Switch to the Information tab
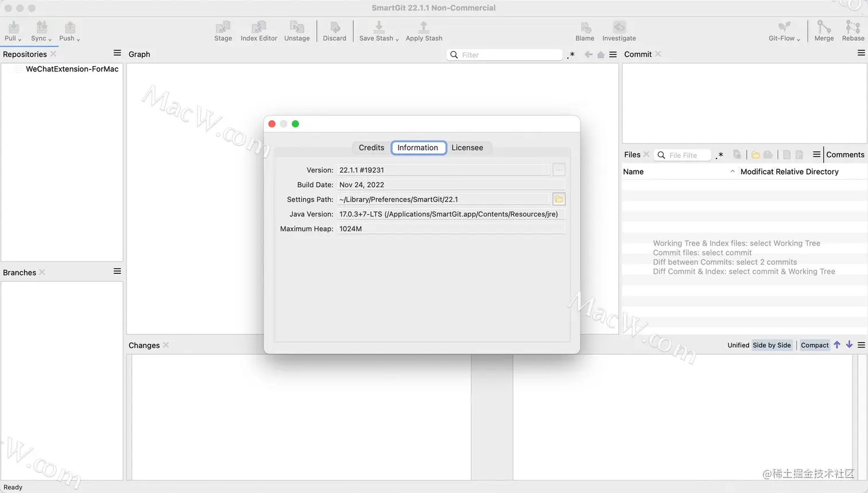Image resolution: width=868 pixels, height=493 pixels. tap(418, 147)
